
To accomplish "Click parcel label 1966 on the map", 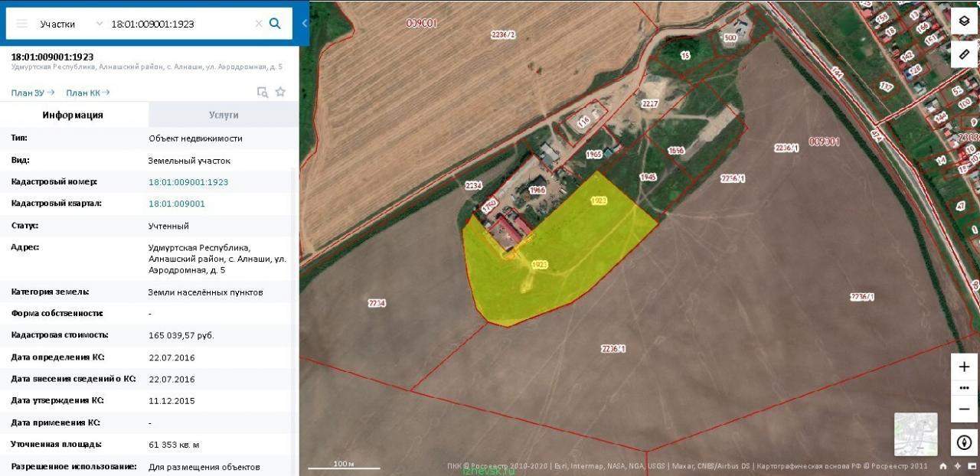I will [537, 190].
